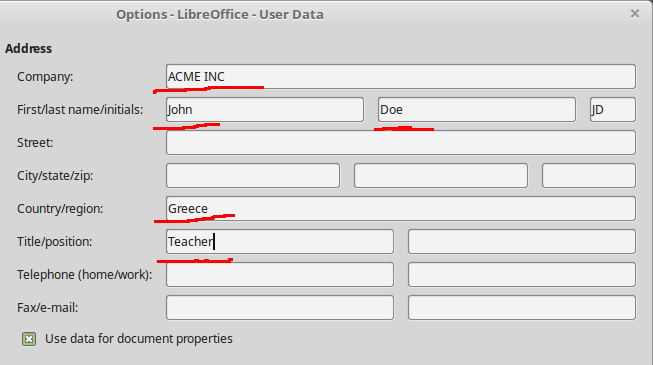
Task: Click the State input field
Action: coord(441,175)
